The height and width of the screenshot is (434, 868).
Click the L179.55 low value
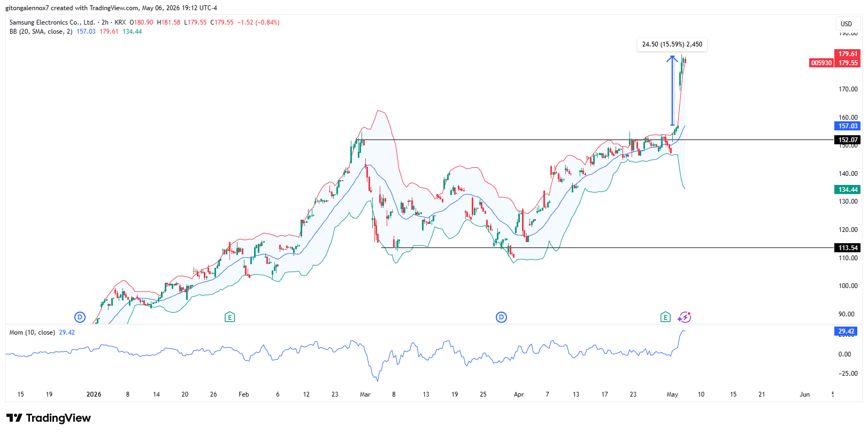coord(195,22)
